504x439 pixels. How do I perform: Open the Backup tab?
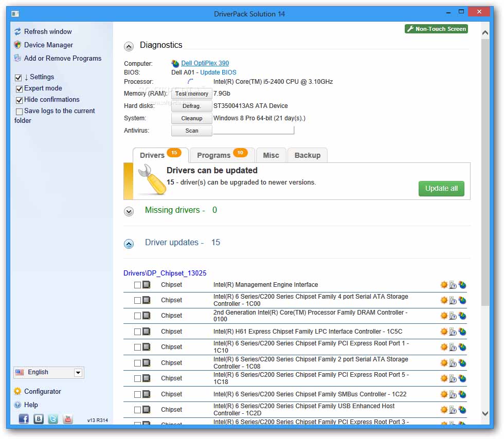pos(307,155)
